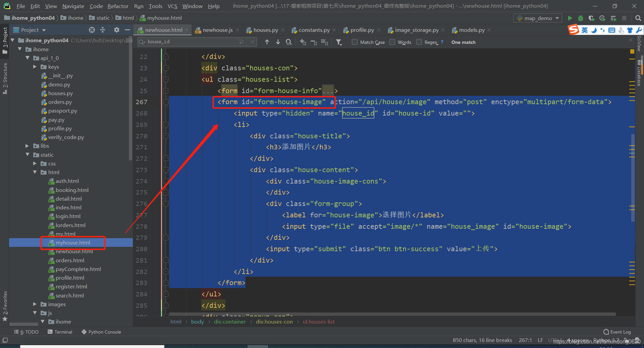Toggle fold marker on line 23
Image resolution: width=644 pixels, height=348 pixels.
click(x=166, y=68)
